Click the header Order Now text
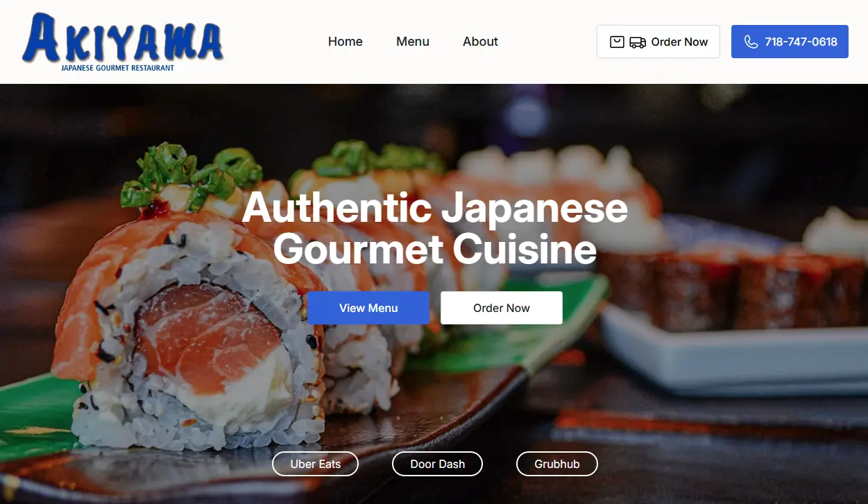The height and width of the screenshot is (504, 868). (679, 42)
